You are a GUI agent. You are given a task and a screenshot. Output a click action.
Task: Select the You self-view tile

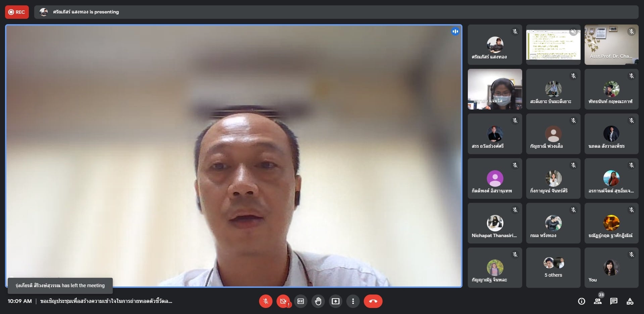pos(611,268)
